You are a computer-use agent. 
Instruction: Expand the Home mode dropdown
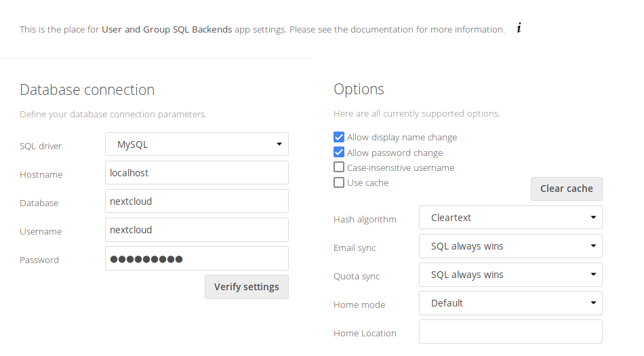(510, 303)
